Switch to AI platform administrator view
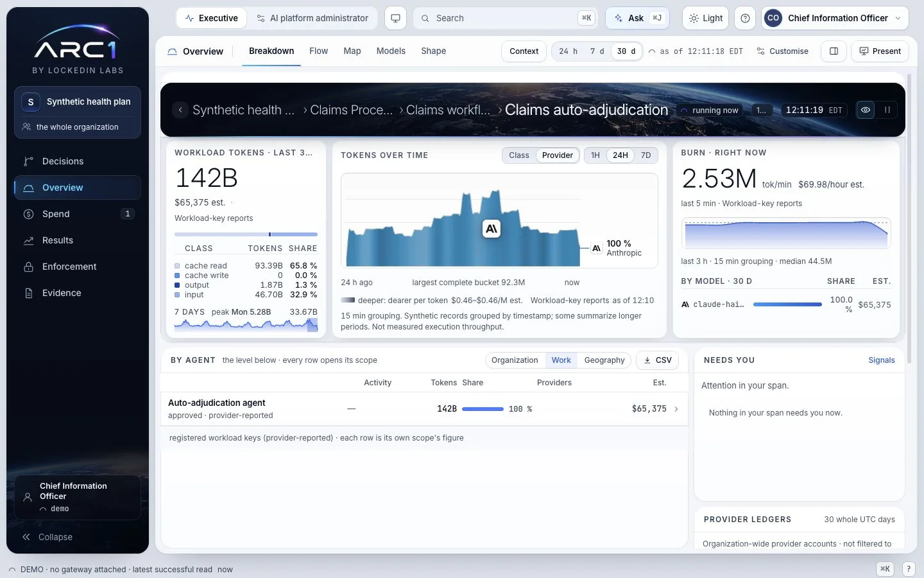The height and width of the screenshot is (578, 924). (312, 18)
